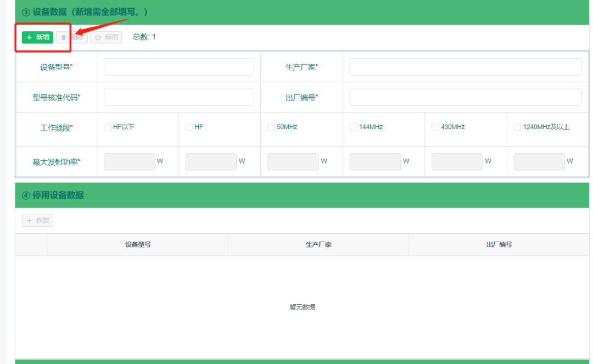The image size is (593, 364).
Task: Click the green 新增 add button
Action: point(37,37)
